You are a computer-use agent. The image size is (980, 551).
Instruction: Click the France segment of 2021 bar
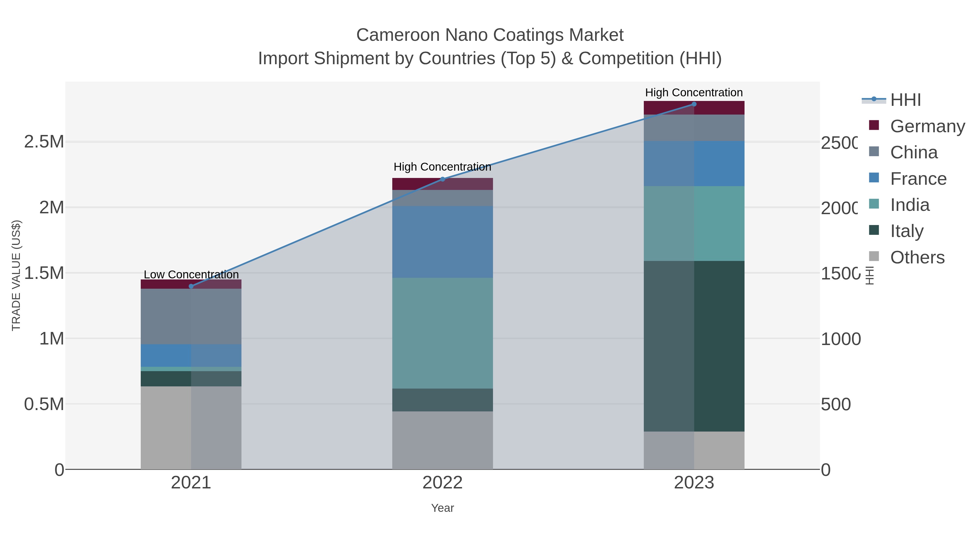click(191, 356)
